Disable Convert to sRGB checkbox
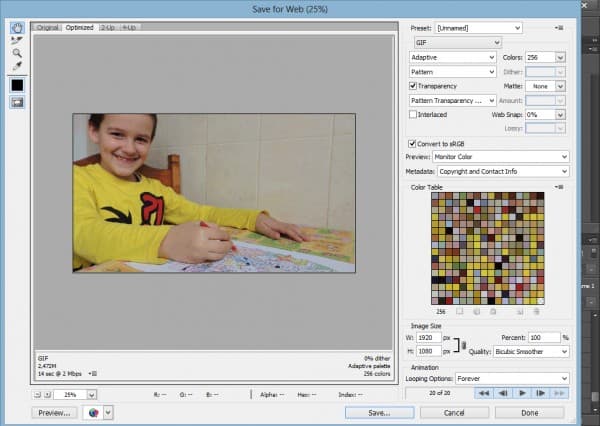The image size is (600, 426). [x=413, y=144]
